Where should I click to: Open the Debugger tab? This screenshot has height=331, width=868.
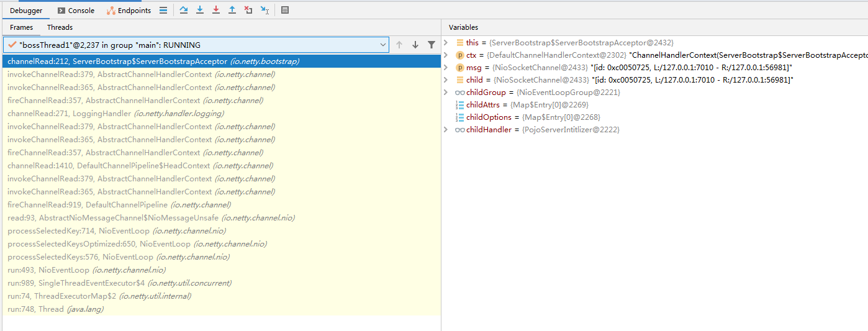point(26,11)
